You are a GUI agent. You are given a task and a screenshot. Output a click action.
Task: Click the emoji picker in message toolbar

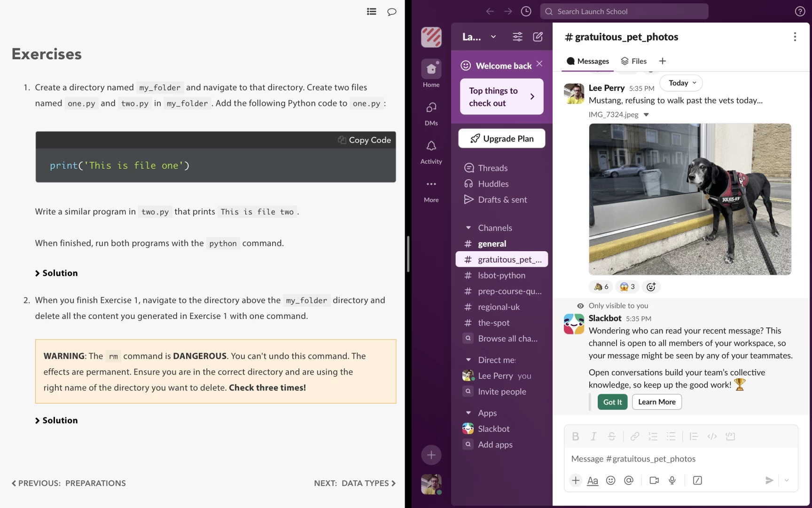610,480
